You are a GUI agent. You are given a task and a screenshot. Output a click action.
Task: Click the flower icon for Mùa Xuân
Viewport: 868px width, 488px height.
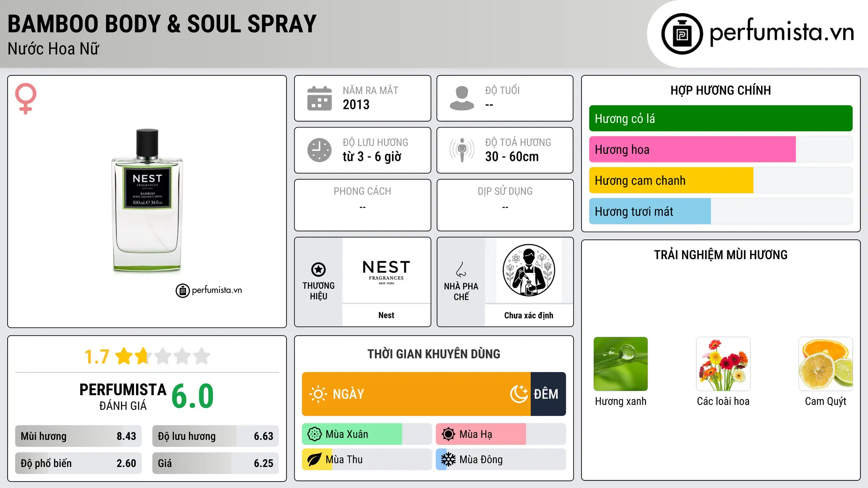314,434
